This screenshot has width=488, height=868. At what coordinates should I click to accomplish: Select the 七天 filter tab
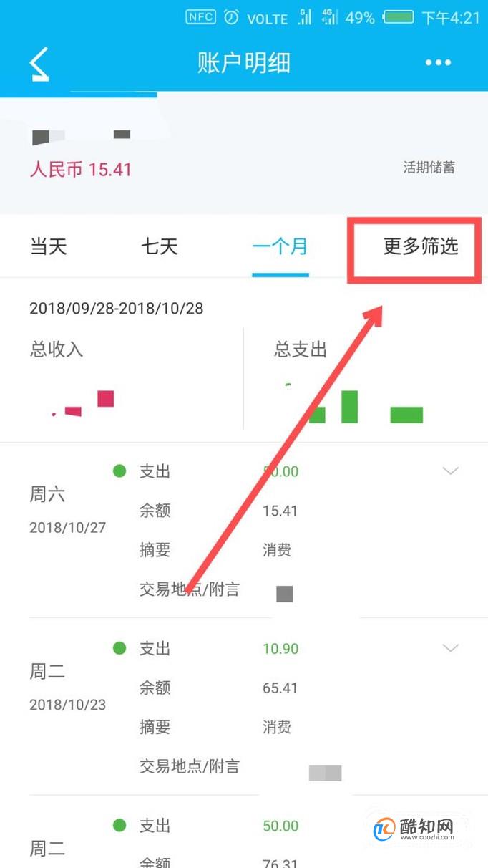click(159, 247)
